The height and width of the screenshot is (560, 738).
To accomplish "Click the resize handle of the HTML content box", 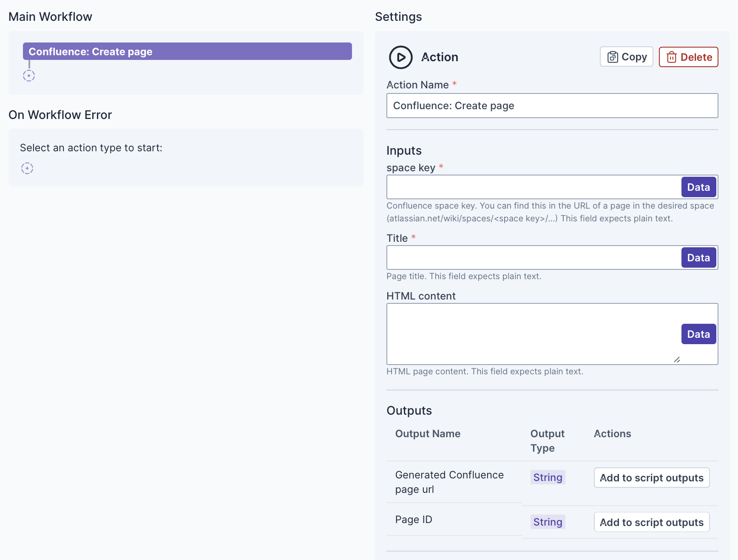I will click(677, 360).
